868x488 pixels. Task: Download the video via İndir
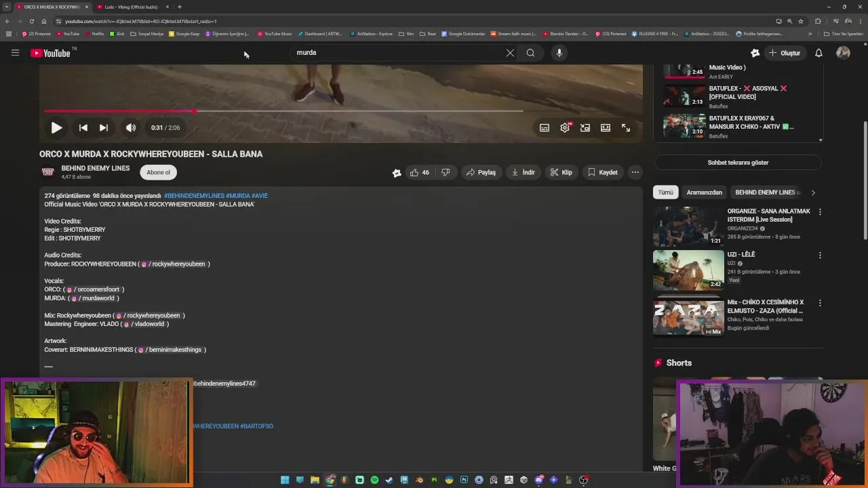click(524, 172)
